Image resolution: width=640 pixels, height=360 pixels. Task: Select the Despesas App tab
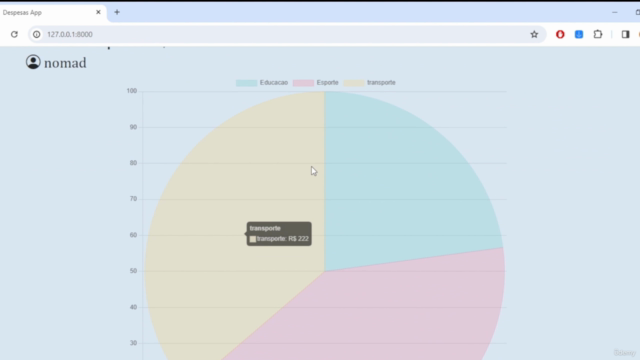pos(53,13)
